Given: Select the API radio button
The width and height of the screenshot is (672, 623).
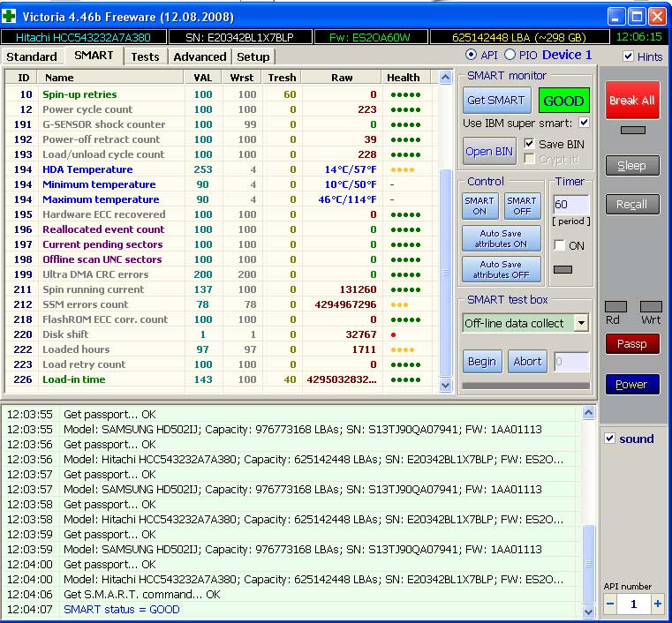Looking at the screenshot, I should [x=471, y=55].
